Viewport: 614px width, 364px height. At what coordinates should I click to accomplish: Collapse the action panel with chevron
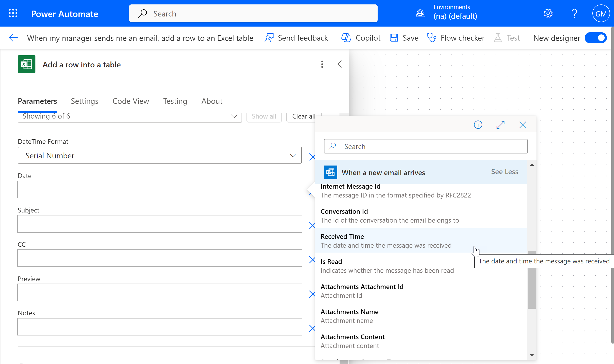click(x=339, y=64)
